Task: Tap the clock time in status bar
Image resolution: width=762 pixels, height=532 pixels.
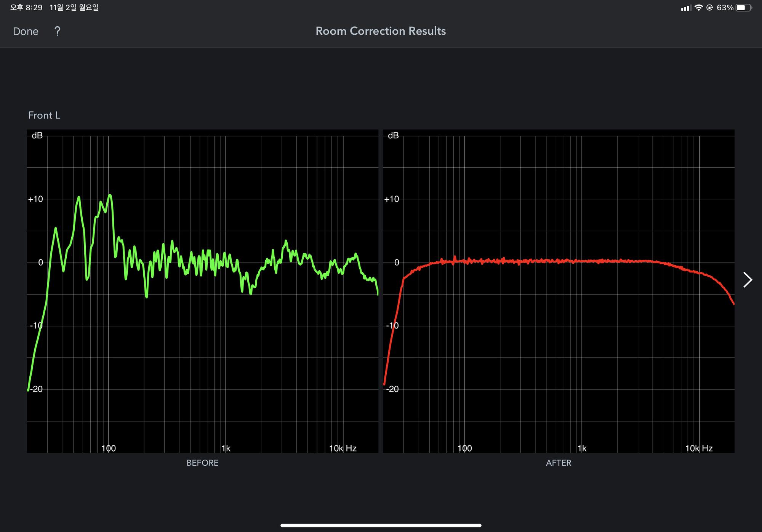Action: [x=26, y=8]
